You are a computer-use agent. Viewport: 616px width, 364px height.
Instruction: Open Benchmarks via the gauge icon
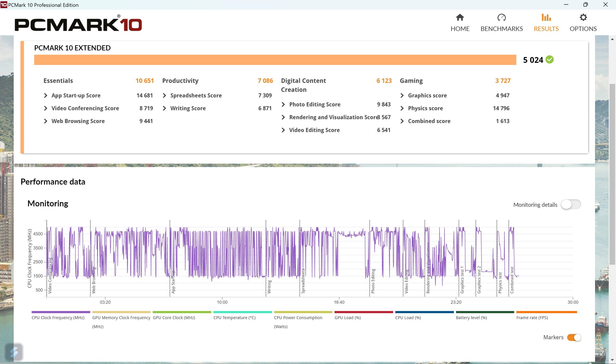[501, 17]
